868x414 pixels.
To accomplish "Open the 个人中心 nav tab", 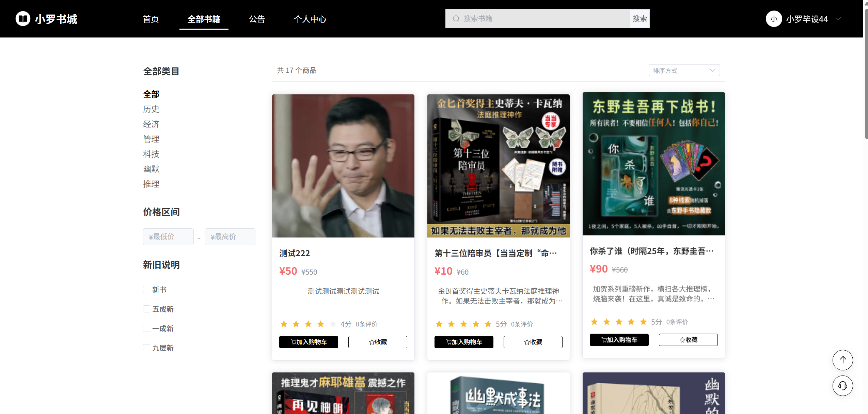I will point(310,19).
